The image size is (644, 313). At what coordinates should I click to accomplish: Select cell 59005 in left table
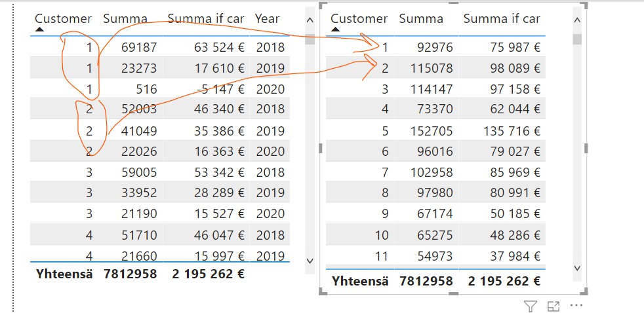click(x=139, y=172)
